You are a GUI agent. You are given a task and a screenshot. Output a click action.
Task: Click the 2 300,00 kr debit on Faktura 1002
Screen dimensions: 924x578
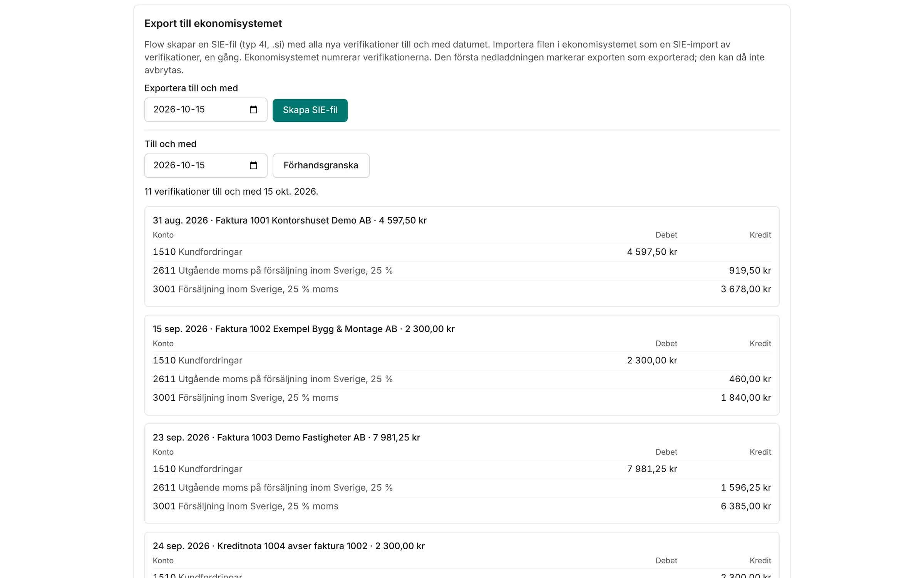[652, 361]
